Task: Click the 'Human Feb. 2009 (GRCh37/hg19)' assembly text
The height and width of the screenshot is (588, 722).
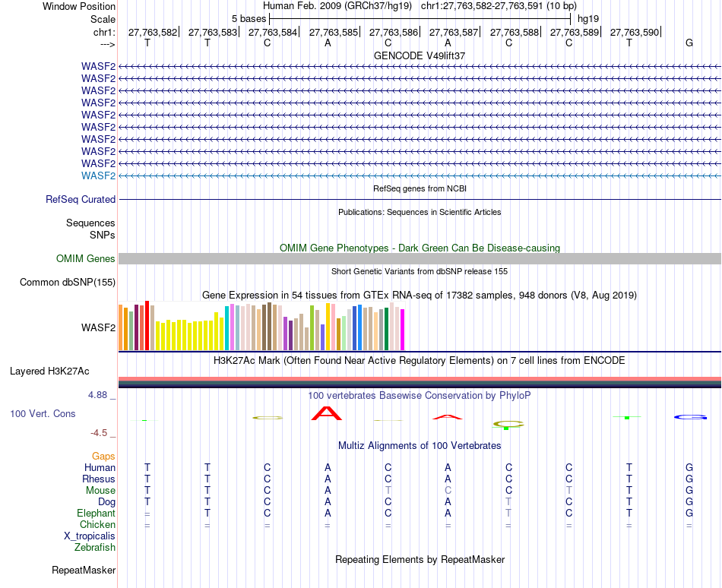Action: (x=337, y=6)
